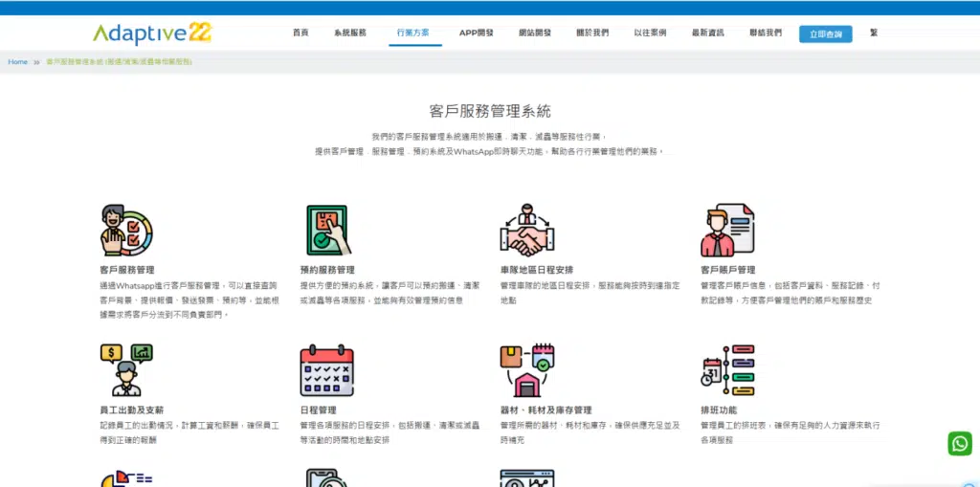The height and width of the screenshot is (487, 980).
Task: Expand the 系統服務 navigation menu
Action: [x=350, y=33]
